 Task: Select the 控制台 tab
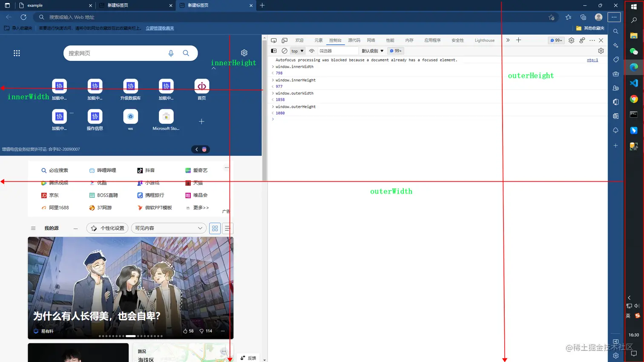[335, 41]
